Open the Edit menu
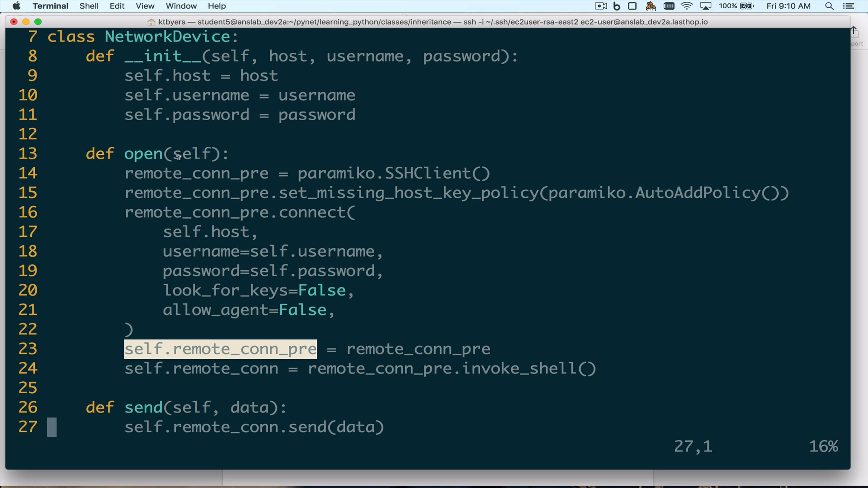Image resolution: width=868 pixels, height=488 pixels. [117, 6]
